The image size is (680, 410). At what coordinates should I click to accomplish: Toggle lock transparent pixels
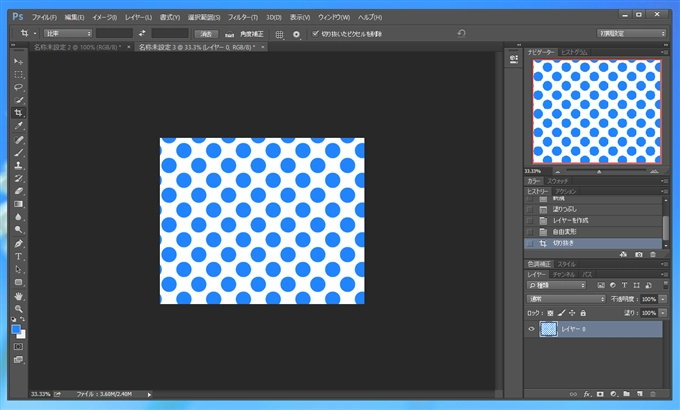pyautogui.click(x=550, y=313)
